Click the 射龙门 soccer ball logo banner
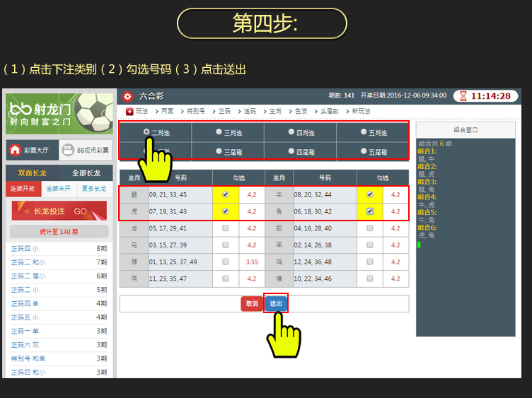Viewport: 532px width, 398px height. pos(59,113)
